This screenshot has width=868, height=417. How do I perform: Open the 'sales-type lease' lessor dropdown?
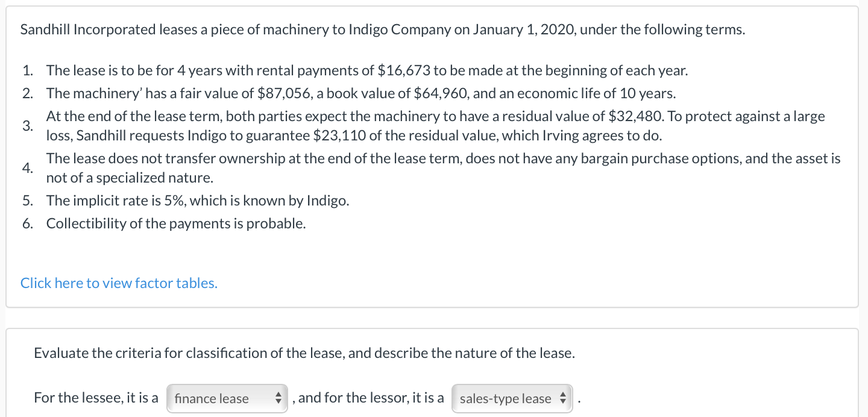[x=512, y=398]
